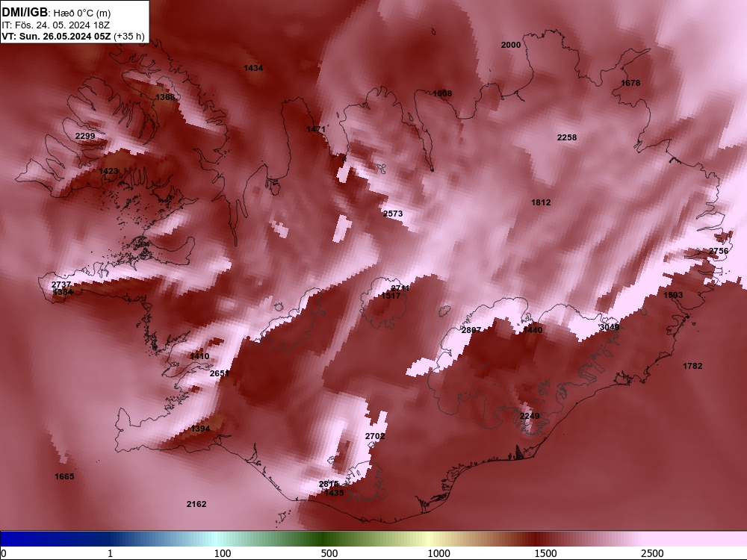This screenshot has width=747, height=560.
Task: Click the 1508 height label
Action: coord(442,93)
